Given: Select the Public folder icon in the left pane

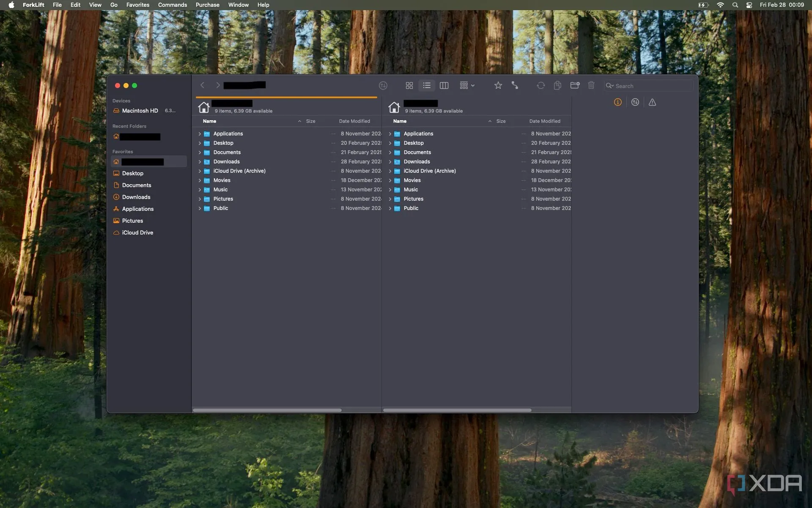Looking at the screenshot, I should (x=207, y=208).
